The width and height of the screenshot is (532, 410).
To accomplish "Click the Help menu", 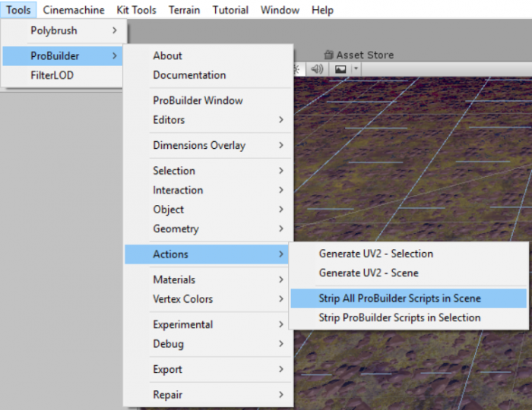I will point(322,10).
